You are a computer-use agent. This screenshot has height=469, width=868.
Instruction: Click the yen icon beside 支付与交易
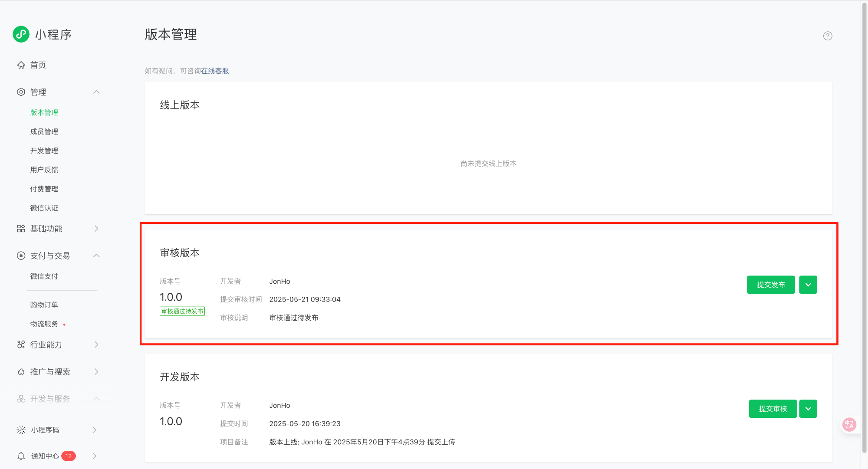(21, 256)
